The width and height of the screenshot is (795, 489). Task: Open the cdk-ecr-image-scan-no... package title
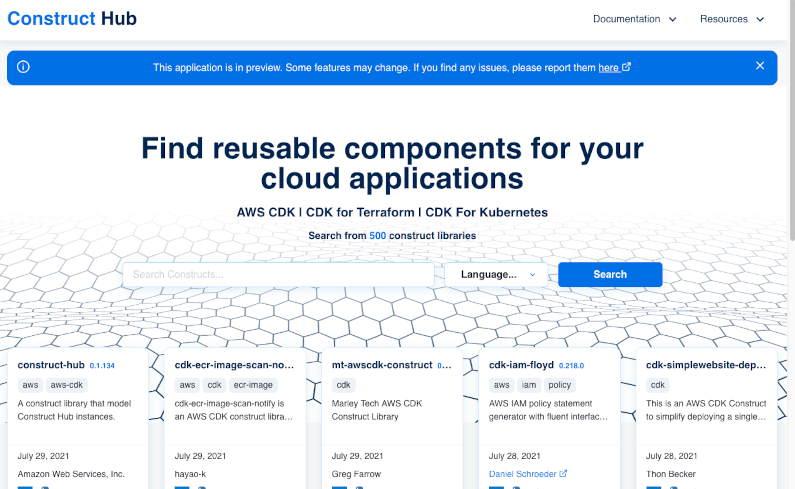click(x=234, y=365)
